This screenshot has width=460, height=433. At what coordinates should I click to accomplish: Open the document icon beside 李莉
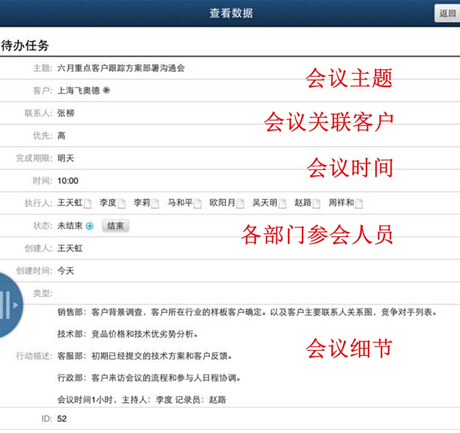[155, 203]
